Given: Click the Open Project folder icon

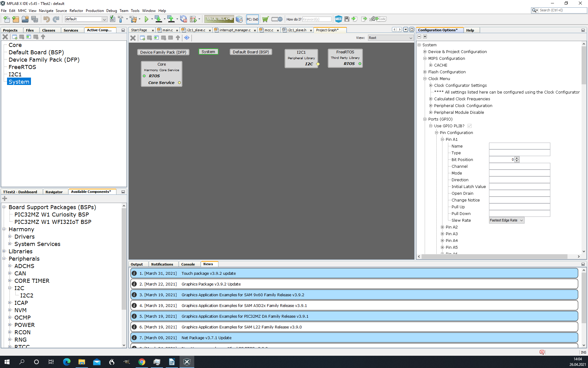Looking at the screenshot, I should pos(25,19).
